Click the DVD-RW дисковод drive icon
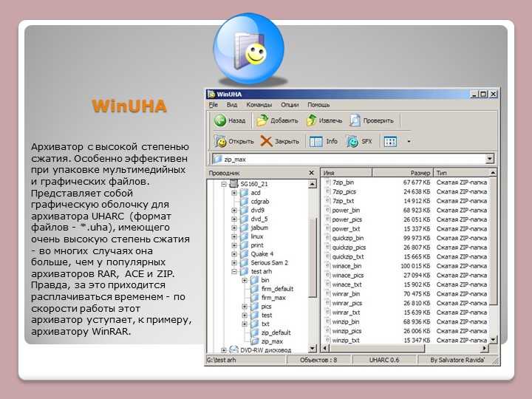Viewport: 532px width, 399px height. click(x=233, y=349)
